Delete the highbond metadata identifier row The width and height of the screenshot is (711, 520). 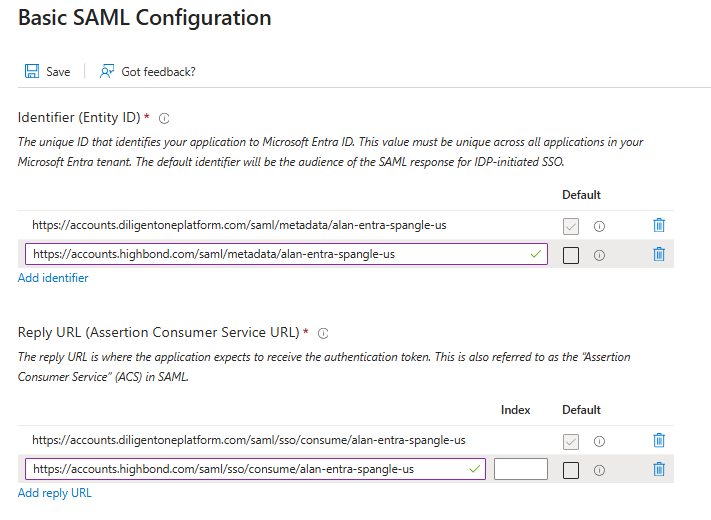click(x=659, y=254)
